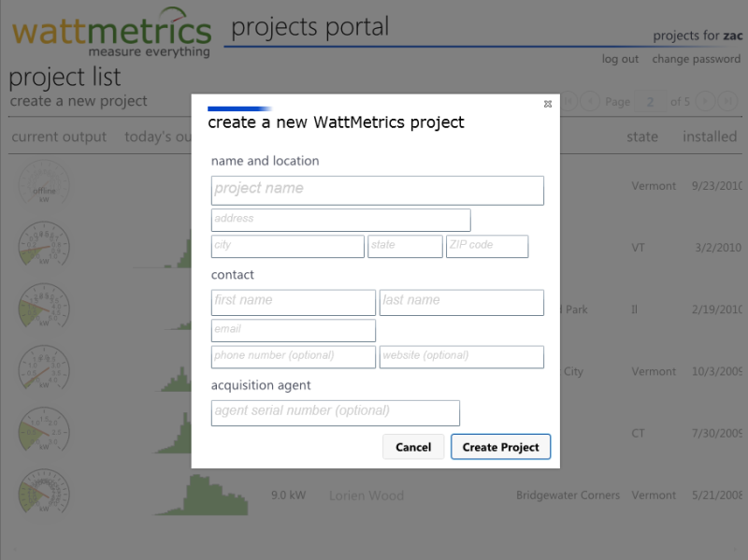Click the page number box

pyautogui.click(x=650, y=102)
